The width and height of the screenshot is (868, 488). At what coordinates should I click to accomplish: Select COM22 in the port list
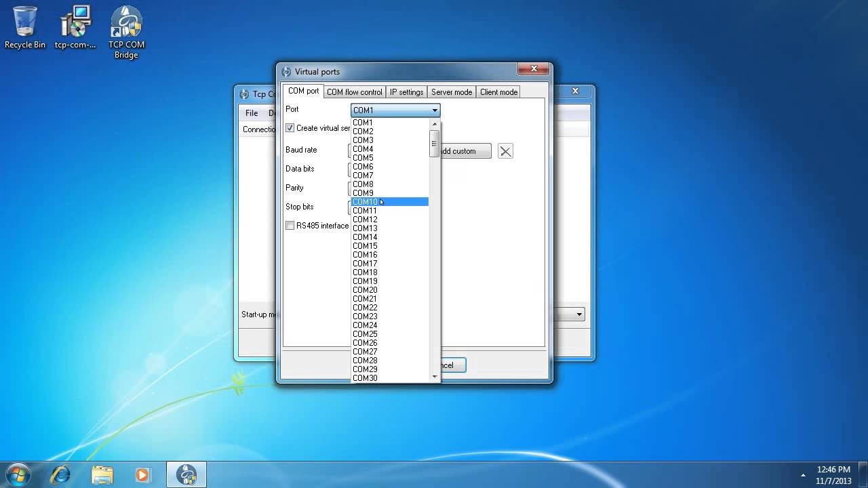[x=390, y=308]
